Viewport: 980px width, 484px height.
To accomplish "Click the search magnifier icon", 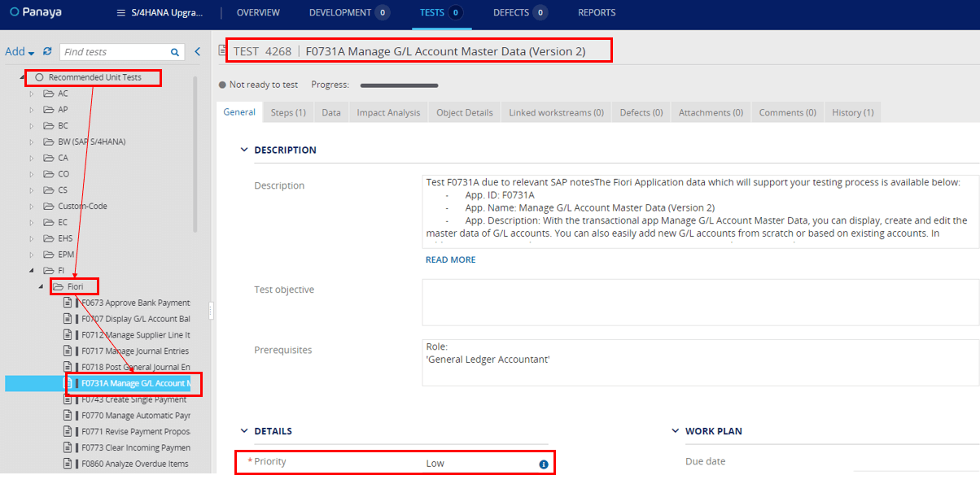I will coord(175,52).
